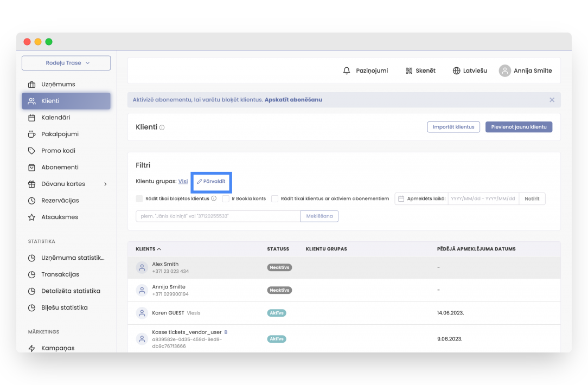Sort the list by the KLIENTS column header
The width and height of the screenshot is (588, 385).
pos(148,249)
